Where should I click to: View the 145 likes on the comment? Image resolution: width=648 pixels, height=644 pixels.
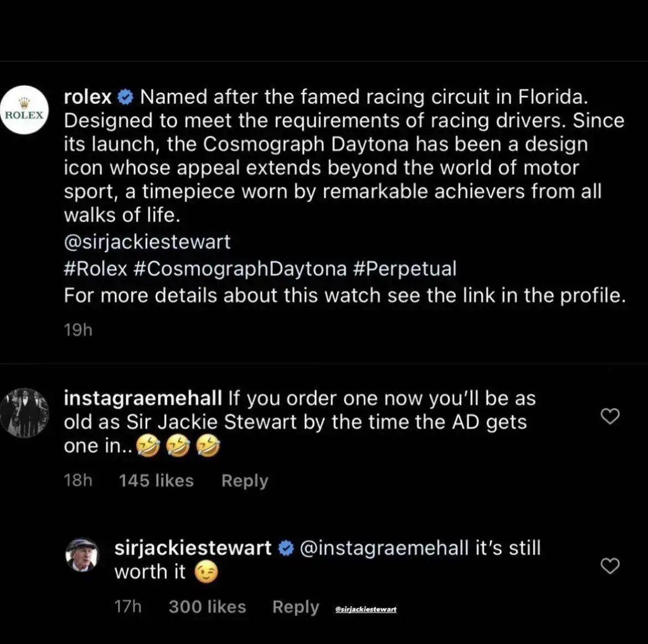coord(156,481)
